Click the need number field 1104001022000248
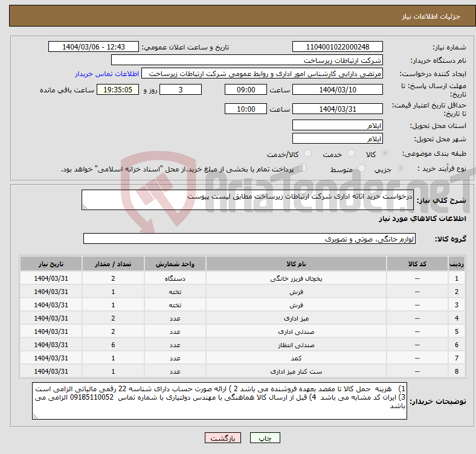 coord(337,46)
